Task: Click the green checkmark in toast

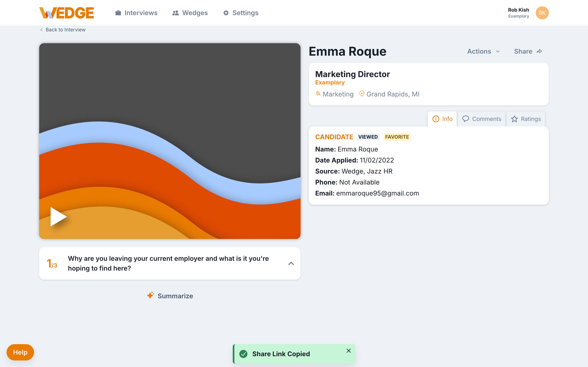Action: (243, 354)
